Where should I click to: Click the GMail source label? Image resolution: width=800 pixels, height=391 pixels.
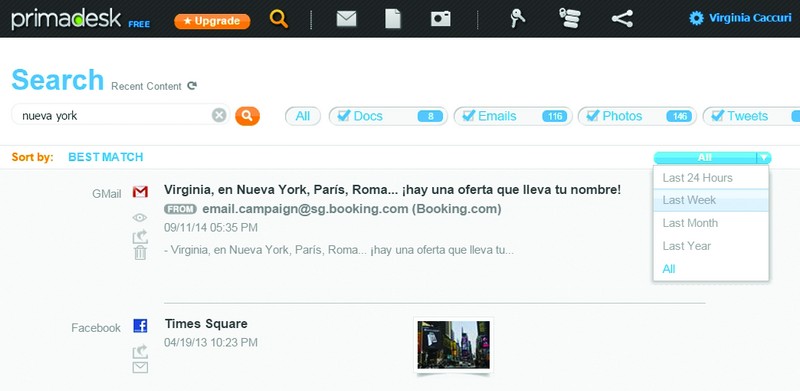[x=107, y=194]
